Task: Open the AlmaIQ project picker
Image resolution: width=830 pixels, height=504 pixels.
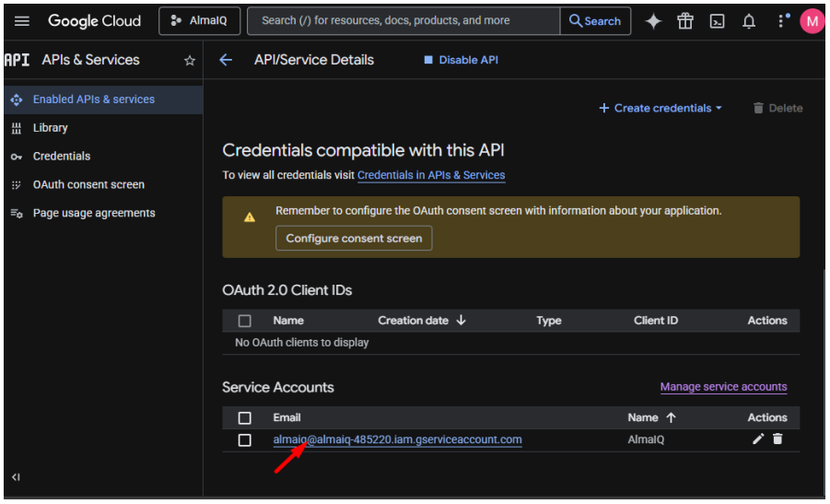Action: pyautogui.click(x=199, y=21)
